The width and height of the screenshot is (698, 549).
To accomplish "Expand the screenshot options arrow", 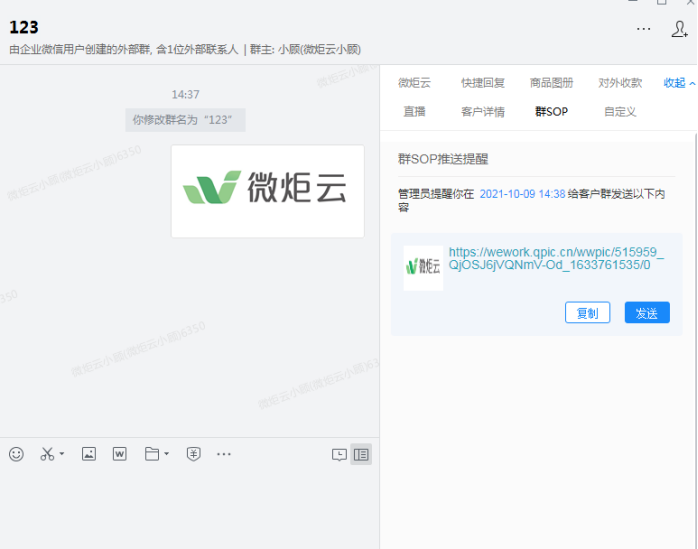I will 62,454.
